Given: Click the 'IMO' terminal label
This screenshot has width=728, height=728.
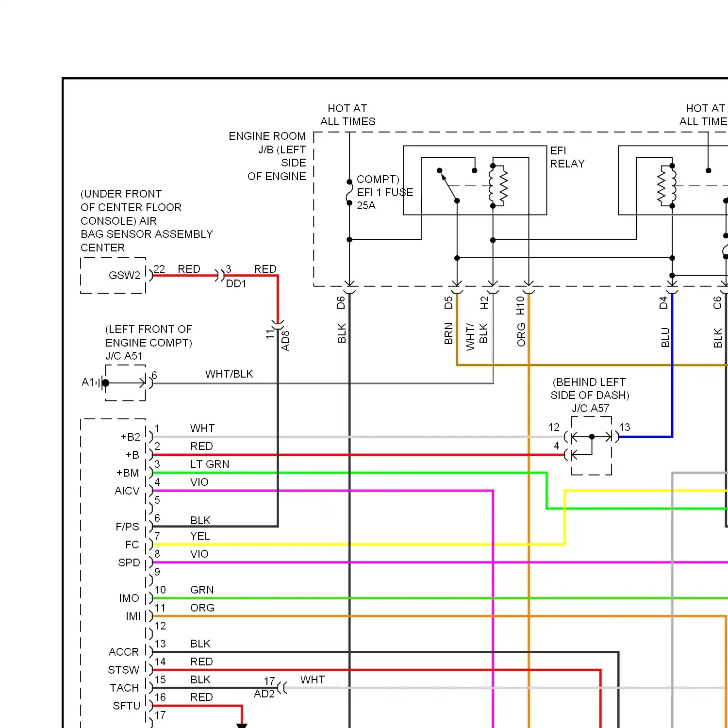Looking at the screenshot, I should [129, 598].
